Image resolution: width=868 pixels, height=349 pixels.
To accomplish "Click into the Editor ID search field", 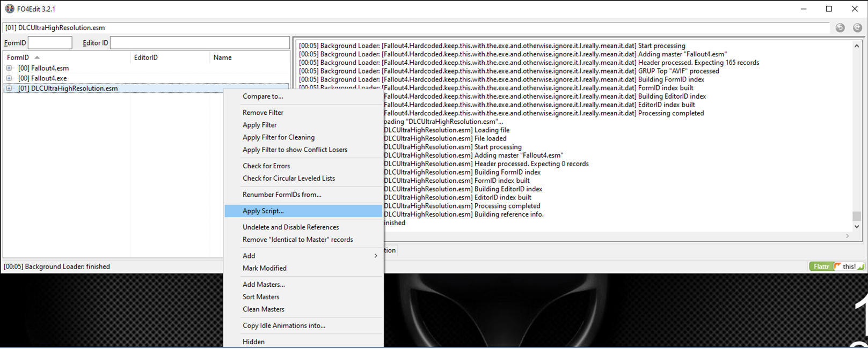I will (x=199, y=43).
